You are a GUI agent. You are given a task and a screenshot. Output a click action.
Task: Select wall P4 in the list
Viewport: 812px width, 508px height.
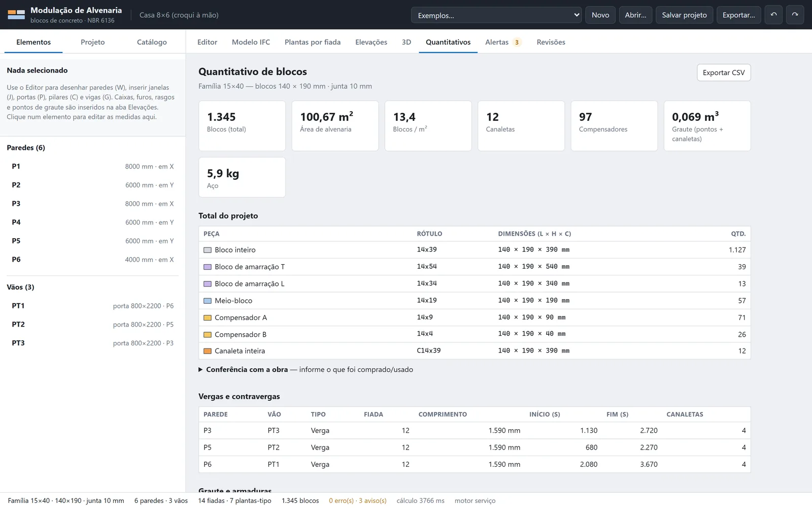pos(92,222)
